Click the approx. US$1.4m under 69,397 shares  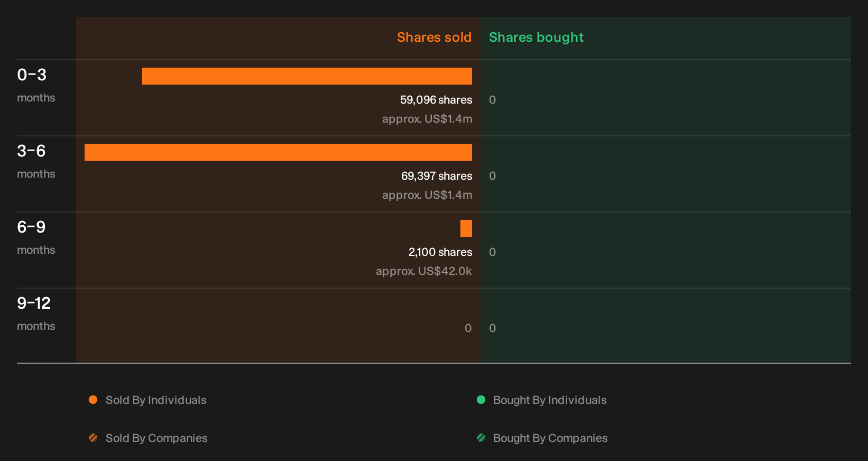tap(427, 195)
